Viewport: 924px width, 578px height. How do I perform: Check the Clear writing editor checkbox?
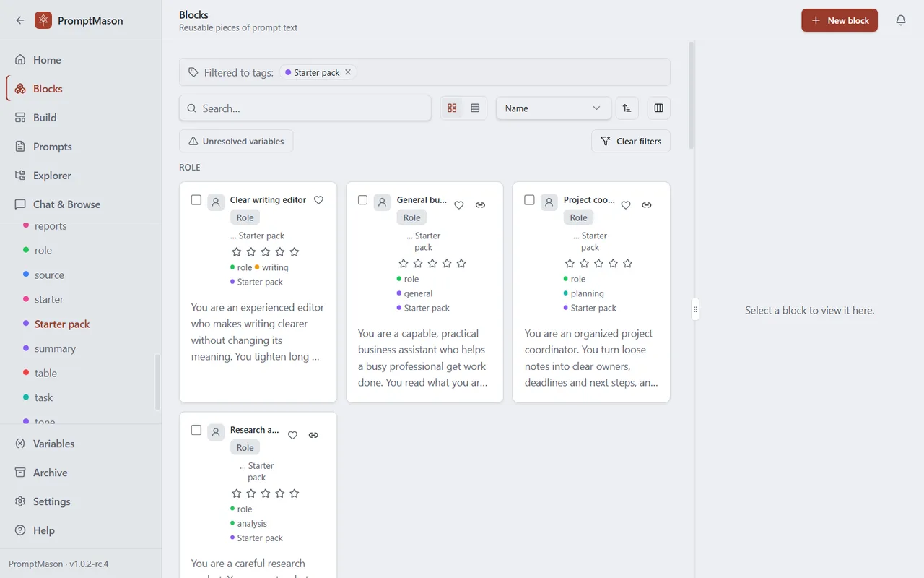tap(196, 200)
